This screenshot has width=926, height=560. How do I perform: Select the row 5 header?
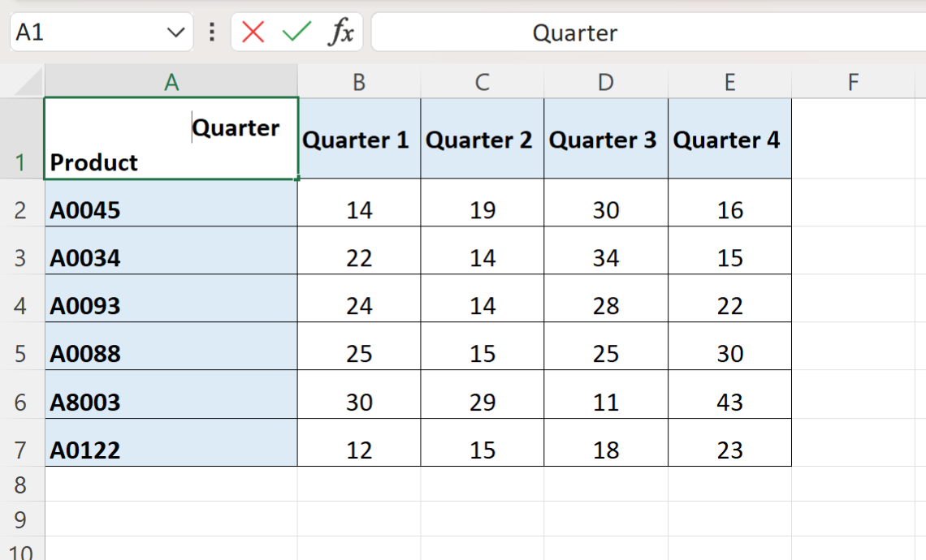click(22, 354)
